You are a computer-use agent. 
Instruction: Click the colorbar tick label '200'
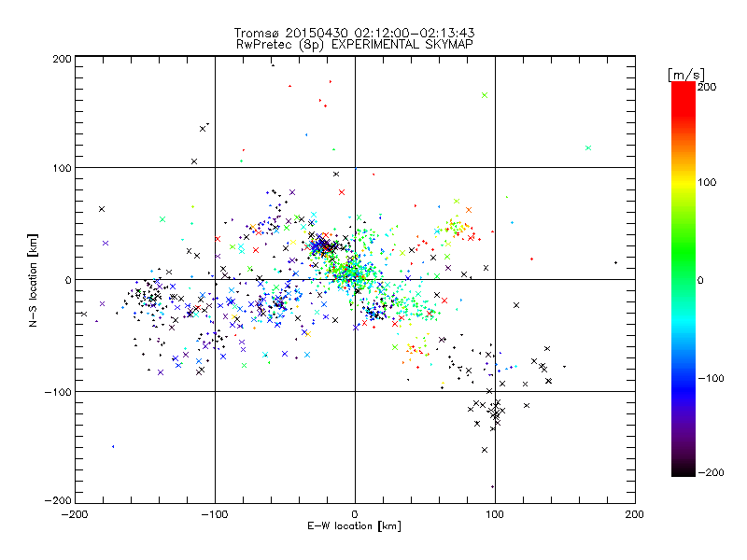707,87
